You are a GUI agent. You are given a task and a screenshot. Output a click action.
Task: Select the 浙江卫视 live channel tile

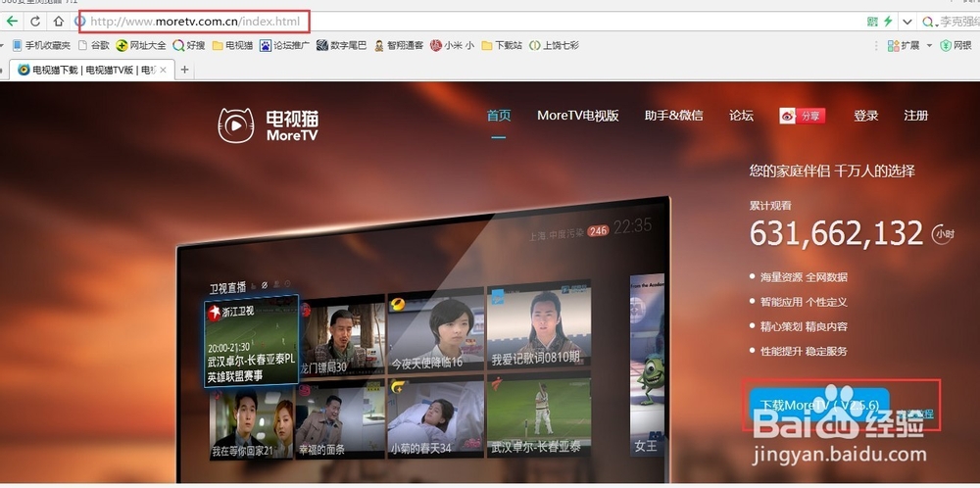(x=251, y=341)
